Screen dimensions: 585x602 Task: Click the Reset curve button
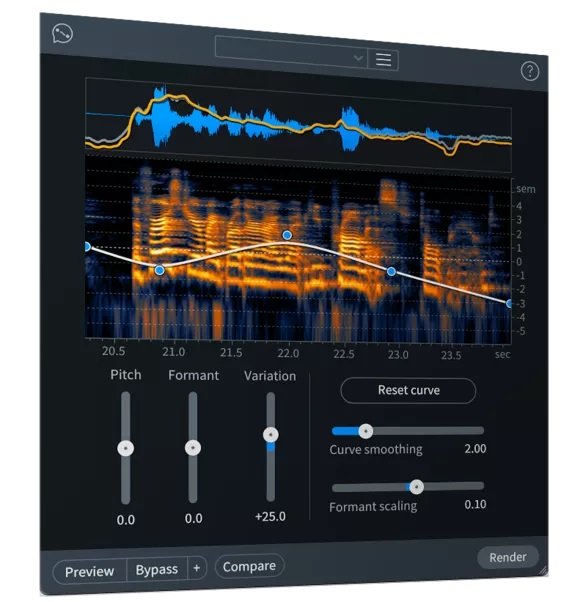(x=408, y=390)
